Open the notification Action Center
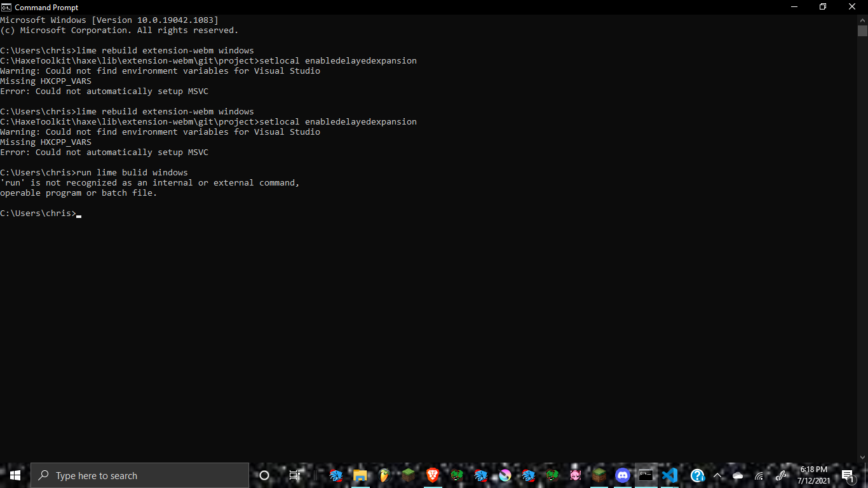Screen dimensions: 868x488 click(848, 475)
